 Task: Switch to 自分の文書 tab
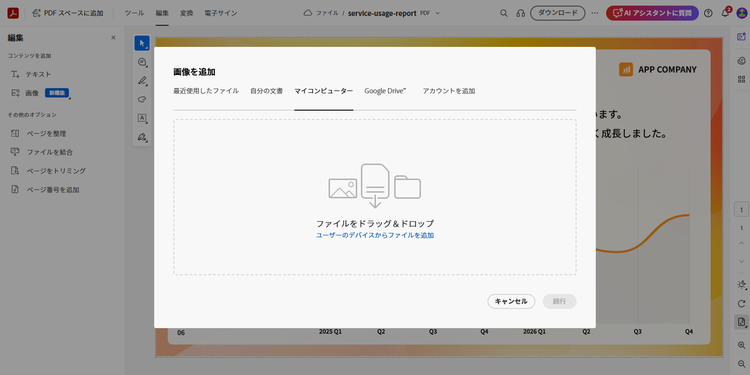pos(266,91)
